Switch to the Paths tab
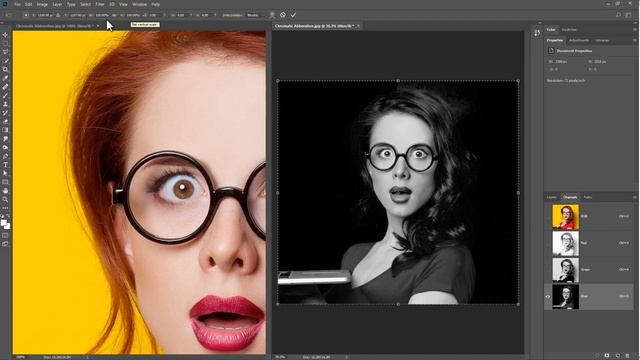This screenshot has height=360, width=640. tap(588, 197)
